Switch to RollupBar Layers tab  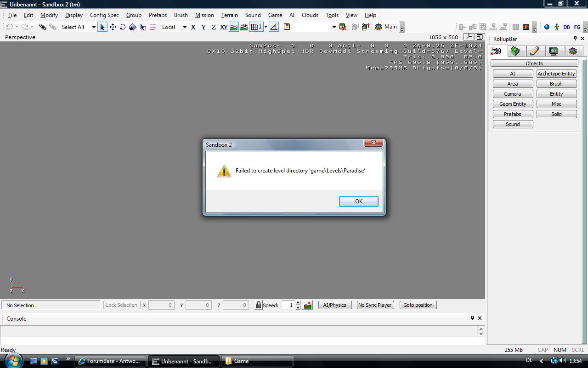pyautogui.click(x=573, y=51)
